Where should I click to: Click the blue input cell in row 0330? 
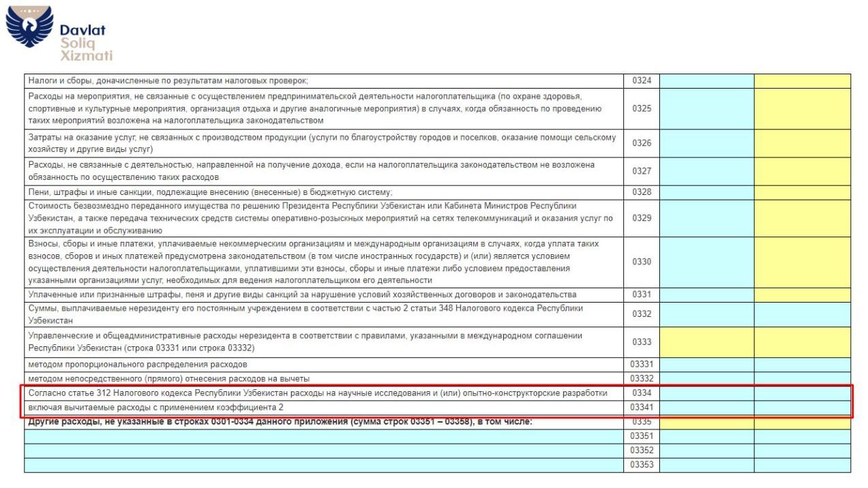[706, 262]
